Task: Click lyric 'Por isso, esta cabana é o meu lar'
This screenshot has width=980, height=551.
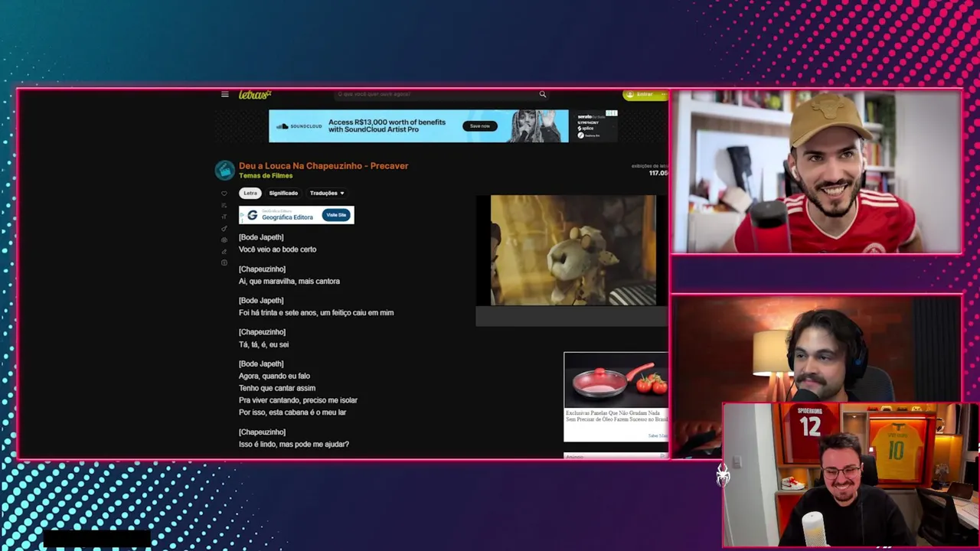Action: click(292, 412)
